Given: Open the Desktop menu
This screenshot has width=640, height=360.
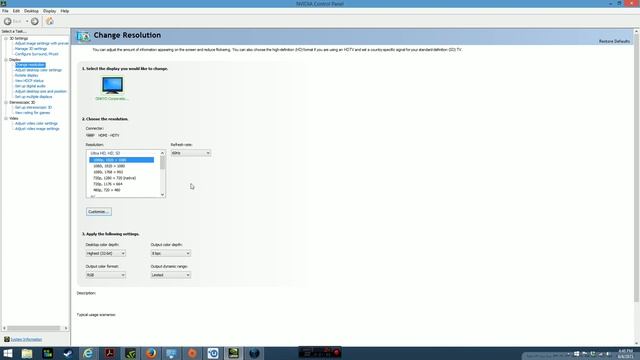Looking at the screenshot, I should coord(31,11).
